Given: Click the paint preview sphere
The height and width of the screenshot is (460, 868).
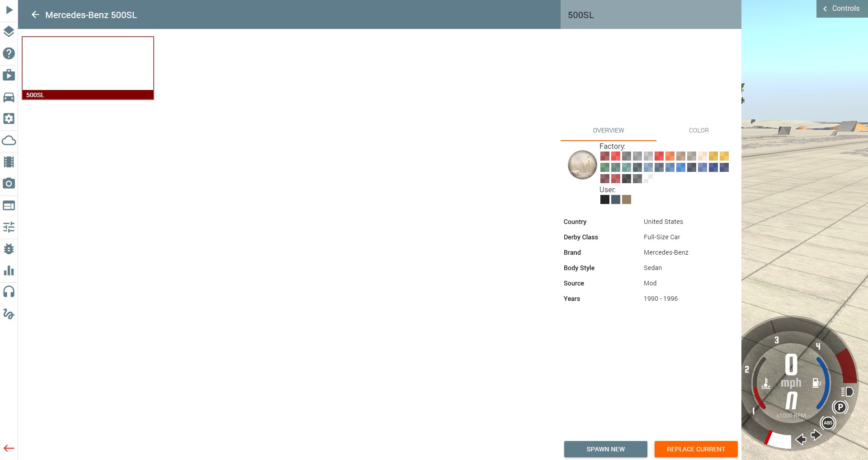Looking at the screenshot, I should [582, 165].
